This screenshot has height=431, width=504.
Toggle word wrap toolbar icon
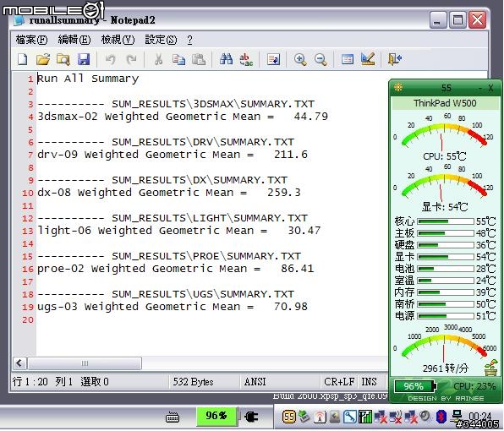coord(273,59)
